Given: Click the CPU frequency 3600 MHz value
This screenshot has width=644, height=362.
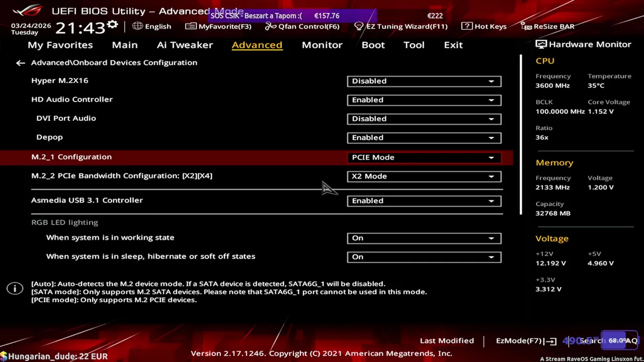Looking at the screenshot, I should (552, 85).
